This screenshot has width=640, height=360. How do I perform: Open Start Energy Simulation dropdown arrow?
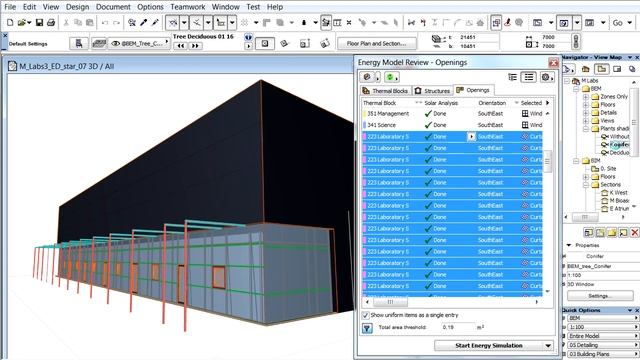click(x=548, y=346)
